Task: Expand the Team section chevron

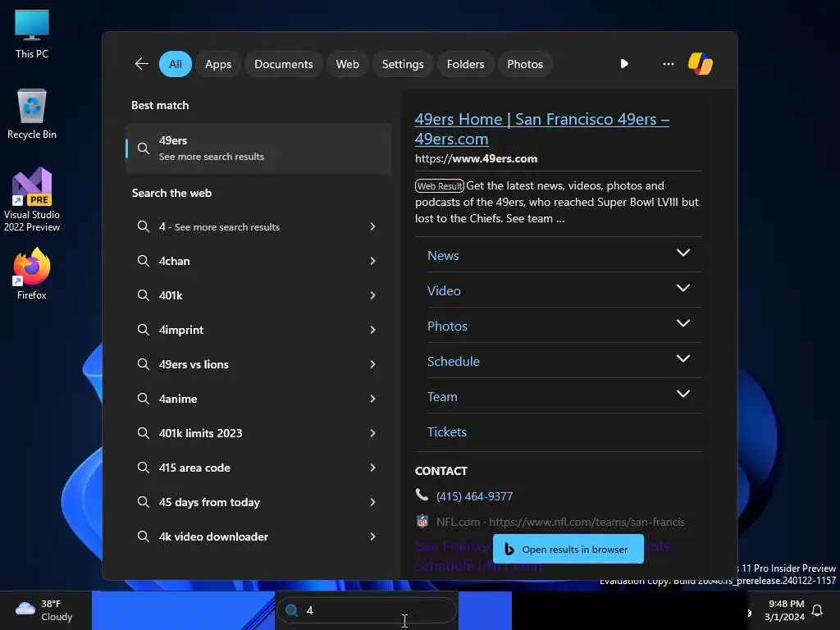Action: pyautogui.click(x=683, y=395)
